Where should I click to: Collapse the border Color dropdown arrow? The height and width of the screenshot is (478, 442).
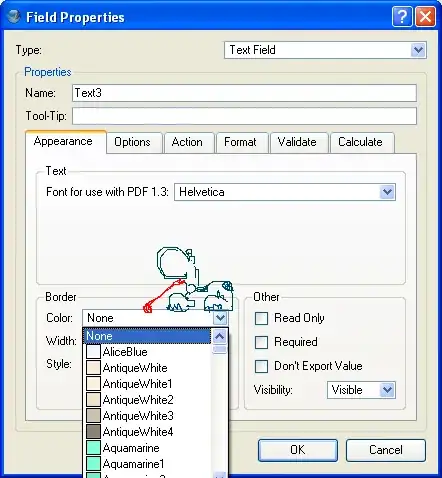tap(220, 318)
